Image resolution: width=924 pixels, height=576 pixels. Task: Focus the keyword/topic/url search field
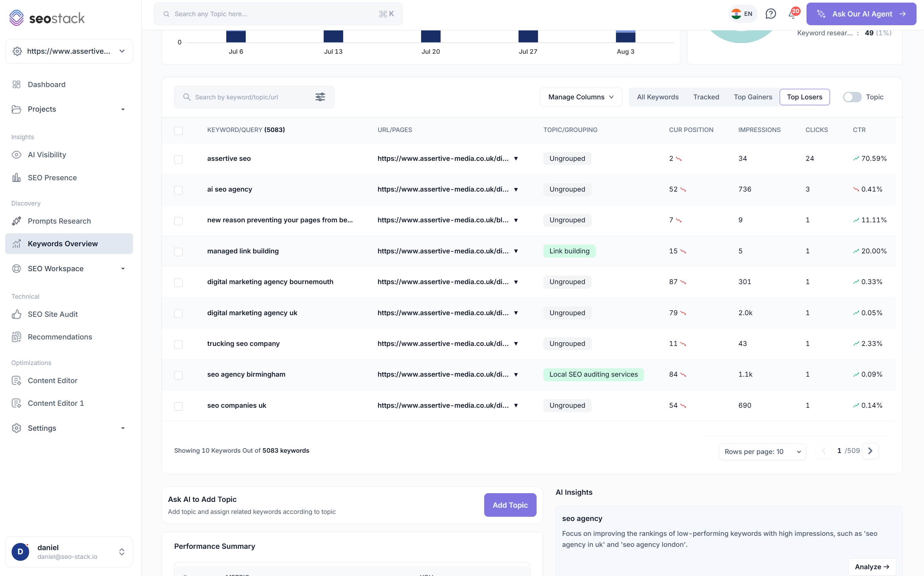254,97
